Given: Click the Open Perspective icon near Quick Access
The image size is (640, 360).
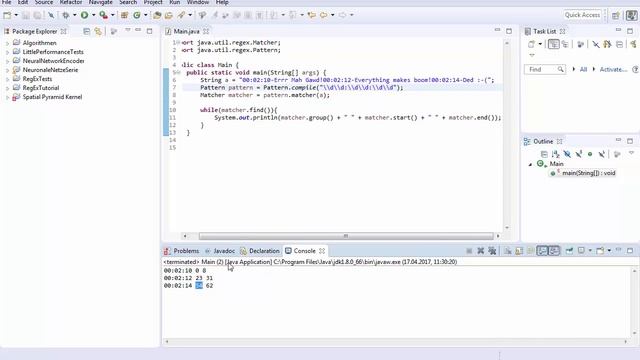Looking at the screenshot, I should [x=616, y=16].
